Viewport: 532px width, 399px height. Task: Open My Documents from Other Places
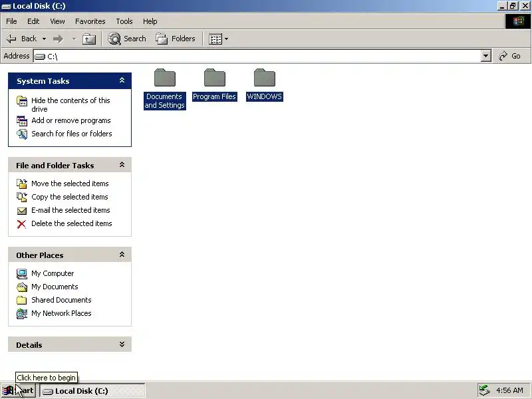click(55, 287)
